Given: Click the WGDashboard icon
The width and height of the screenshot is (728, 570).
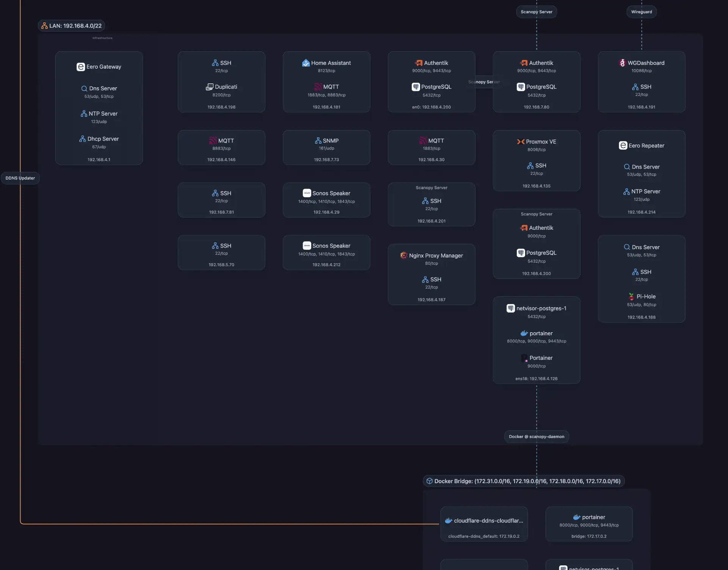Looking at the screenshot, I should coord(622,63).
